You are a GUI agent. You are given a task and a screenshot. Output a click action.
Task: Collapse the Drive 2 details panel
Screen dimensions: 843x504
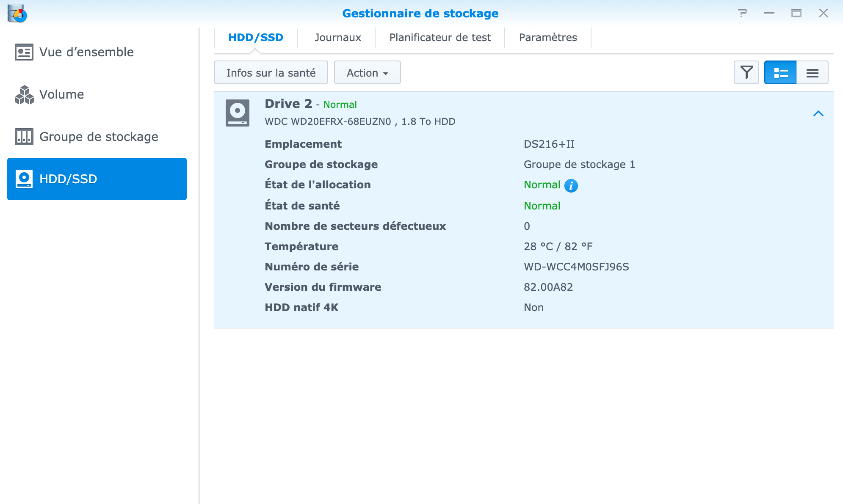pos(817,113)
